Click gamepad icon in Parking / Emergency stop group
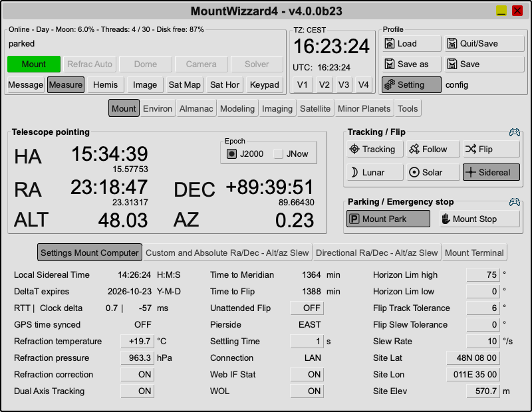The width and height of the screenshot is (532, 412). point(514,202)
